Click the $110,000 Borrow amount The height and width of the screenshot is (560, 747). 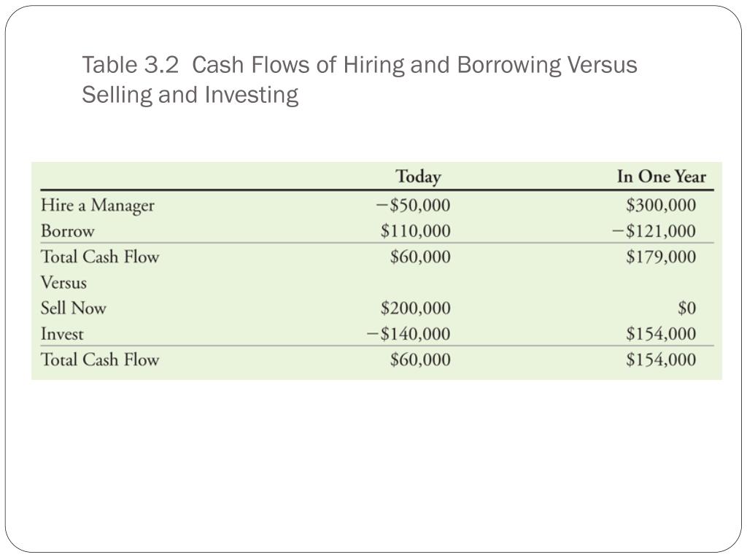coord(415,231)
